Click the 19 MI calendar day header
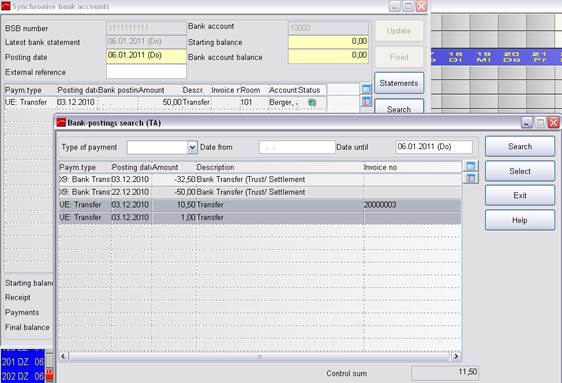The width and height of the screenshot is (562, 383). coord(484,57)
